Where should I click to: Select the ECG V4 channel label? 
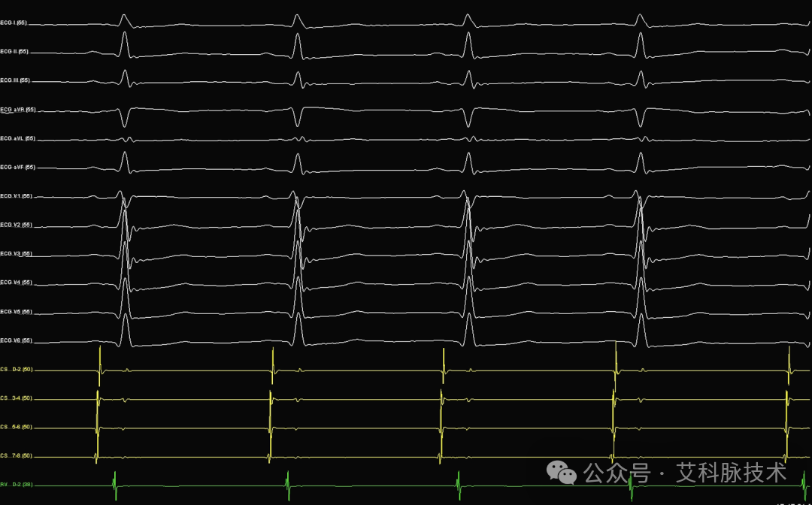(17, 283)
